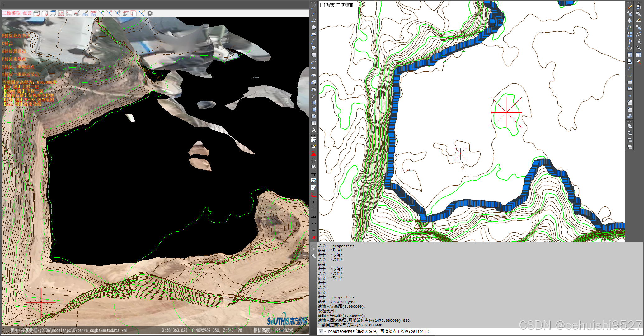644x336 pixels.
Task: Click the DRAWISOHYPSE command input field
Action: pos(480,332)
